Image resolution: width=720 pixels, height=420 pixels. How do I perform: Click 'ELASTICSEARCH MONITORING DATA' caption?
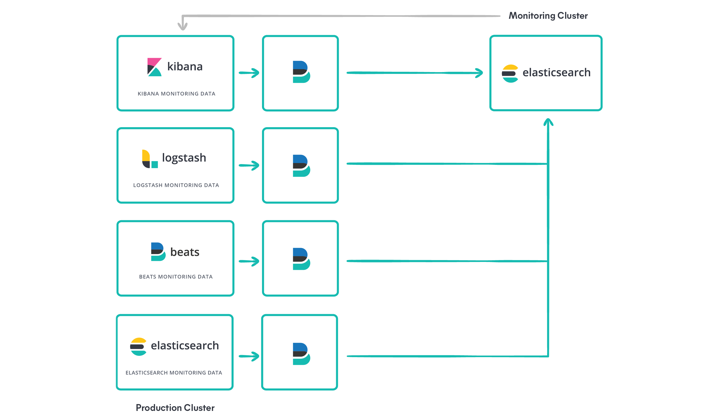coord(174,373)
